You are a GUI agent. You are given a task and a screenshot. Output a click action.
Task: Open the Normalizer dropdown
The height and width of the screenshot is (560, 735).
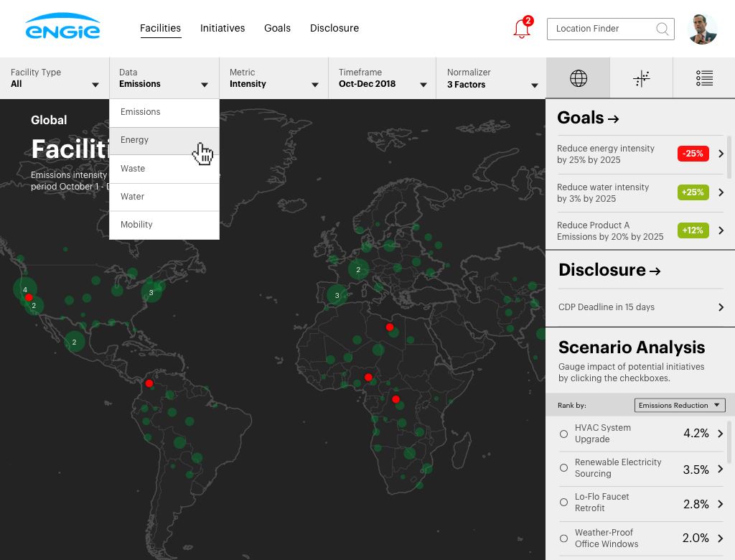492,78
